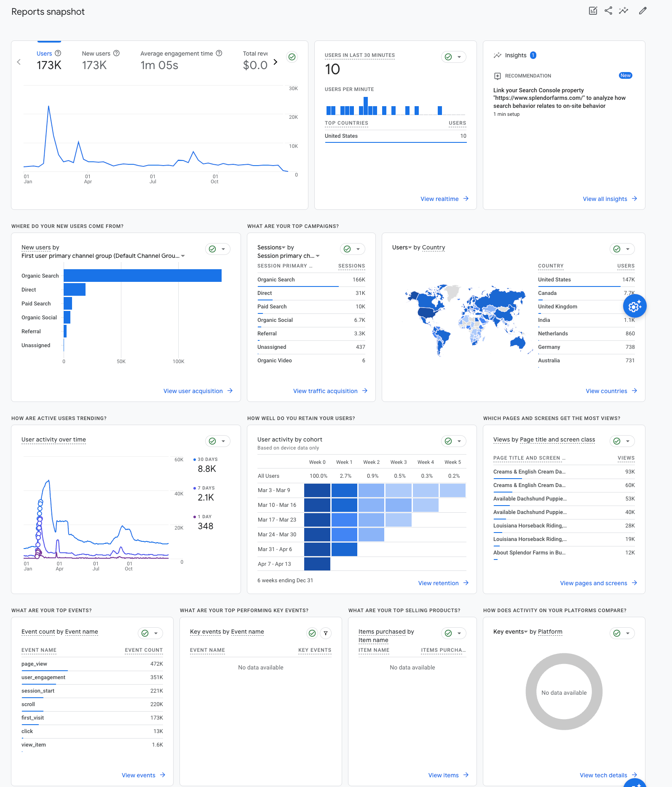This screenshot has width=672, height=787.
Task: Click arrow next to View user acquisition
Action: tap(230, 391)
